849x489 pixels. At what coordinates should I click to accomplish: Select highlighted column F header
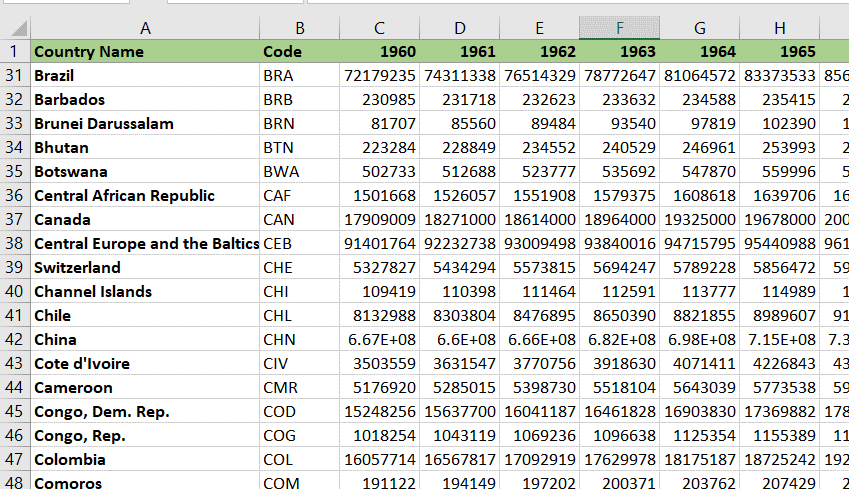(619, 28)
